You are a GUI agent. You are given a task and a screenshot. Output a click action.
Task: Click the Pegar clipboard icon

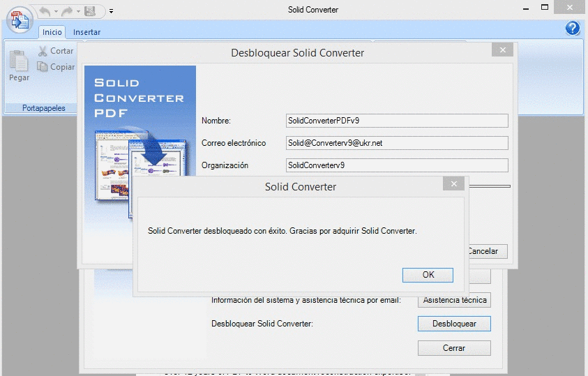point(19,61)
